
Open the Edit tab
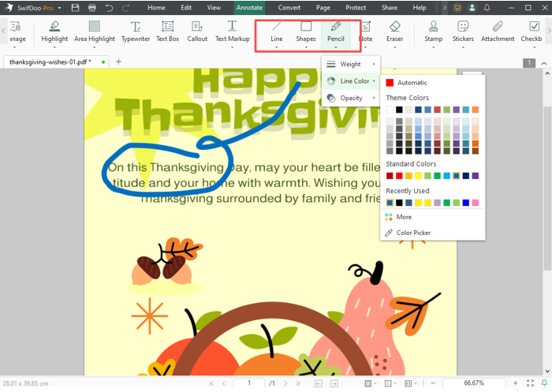pyautogui.click(x=186, y=7)
